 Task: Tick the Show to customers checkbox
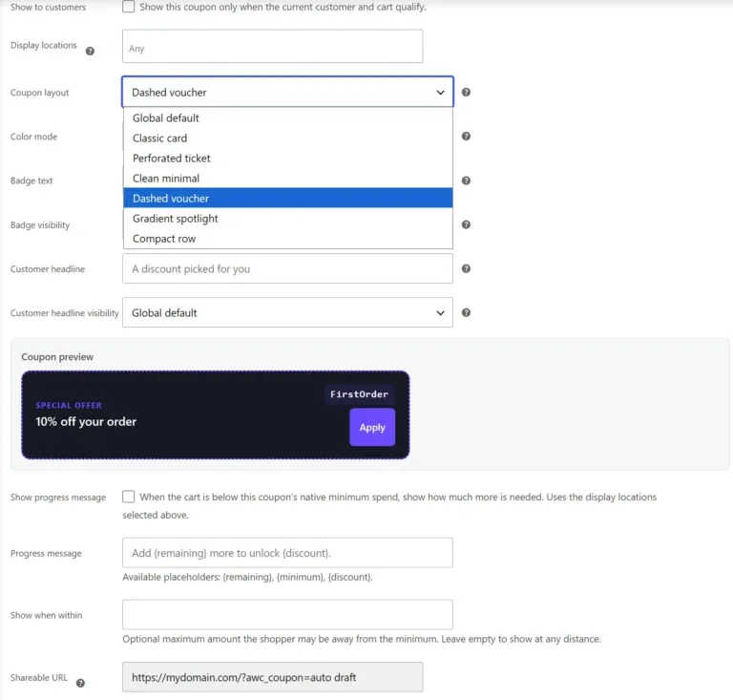point(128,7)
